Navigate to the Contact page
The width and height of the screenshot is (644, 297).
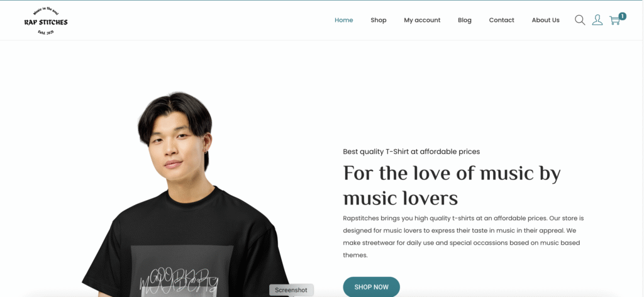501,20
